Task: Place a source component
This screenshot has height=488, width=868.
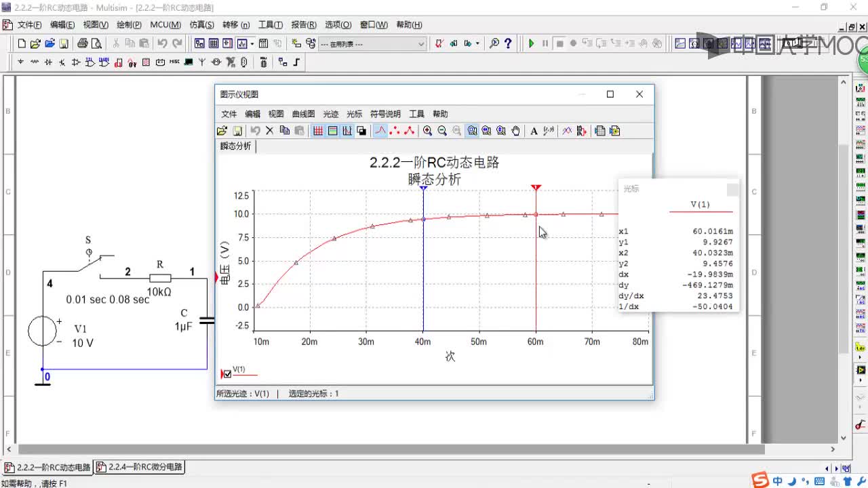Action: (20, 62)
